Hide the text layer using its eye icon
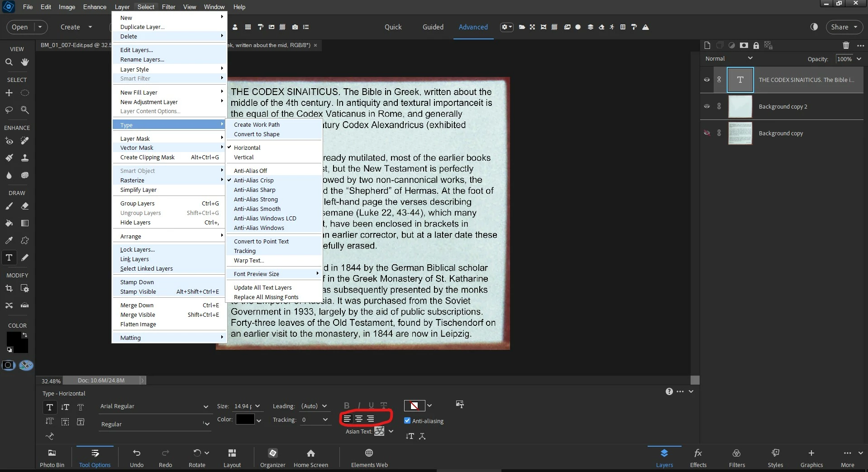The image size is (868, 472). point(707,80)
